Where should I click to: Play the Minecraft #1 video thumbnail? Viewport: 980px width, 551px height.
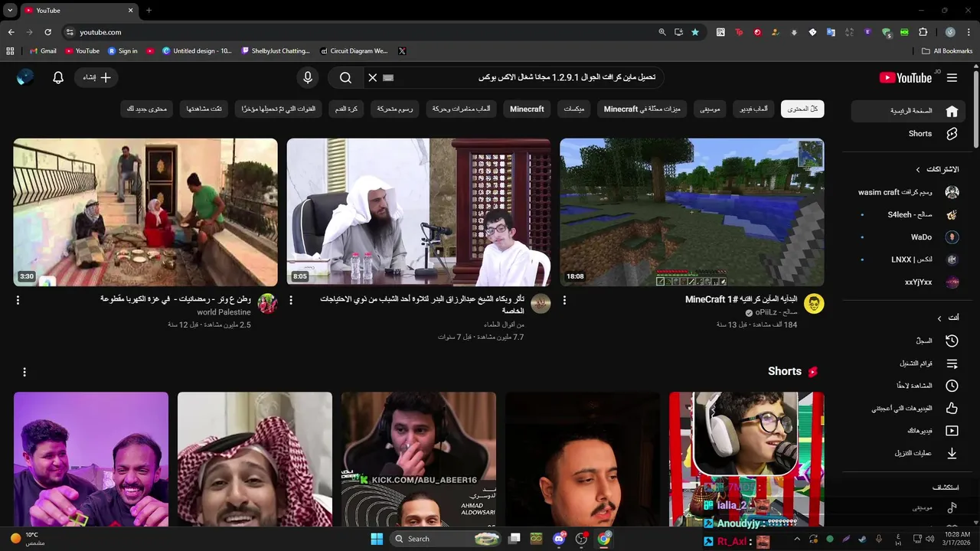click(x=692, y=212)
